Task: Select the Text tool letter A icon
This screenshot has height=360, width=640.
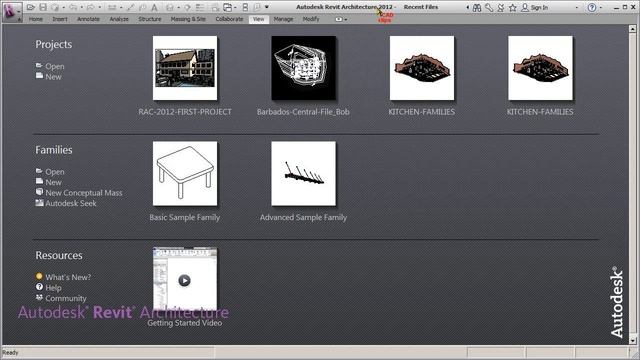Action: click(x=155, y=7)
